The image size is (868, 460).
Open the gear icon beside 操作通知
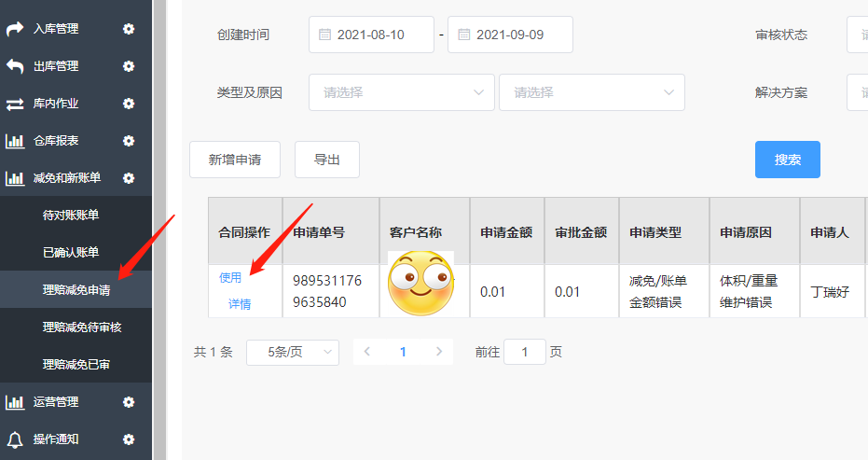point(129,439)
